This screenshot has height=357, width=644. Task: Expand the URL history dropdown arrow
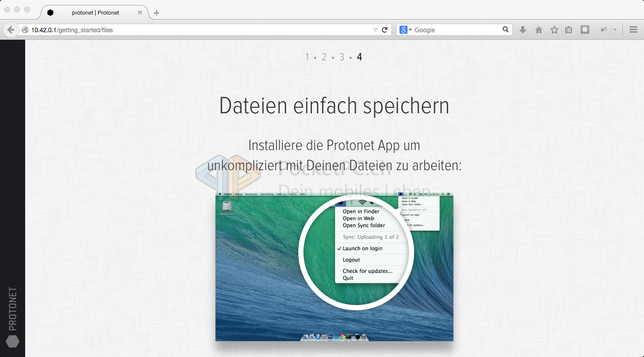(375, 30)
